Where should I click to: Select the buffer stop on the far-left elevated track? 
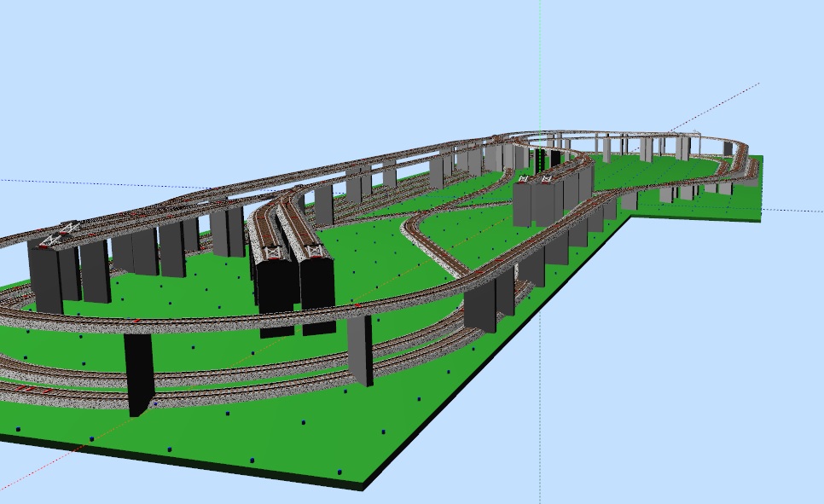pos(53,238)
